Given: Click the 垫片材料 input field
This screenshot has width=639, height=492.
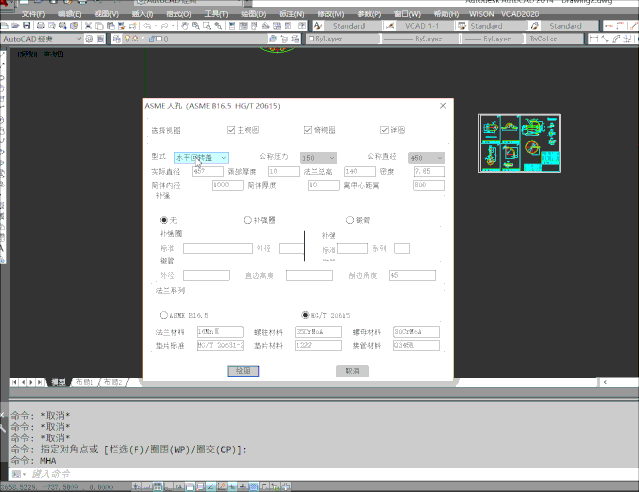Looking at the screenshot, I should (318, 346).
